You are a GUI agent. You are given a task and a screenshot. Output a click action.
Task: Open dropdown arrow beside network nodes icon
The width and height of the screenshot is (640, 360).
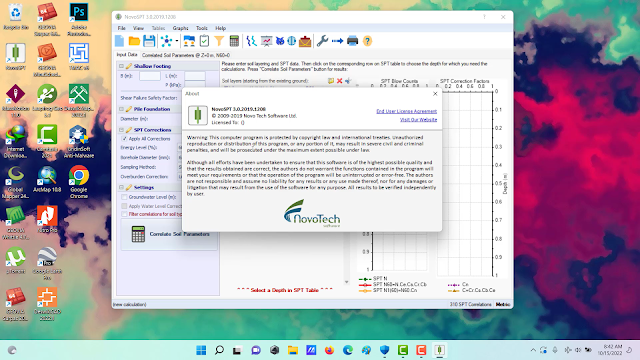pos(177,41)
